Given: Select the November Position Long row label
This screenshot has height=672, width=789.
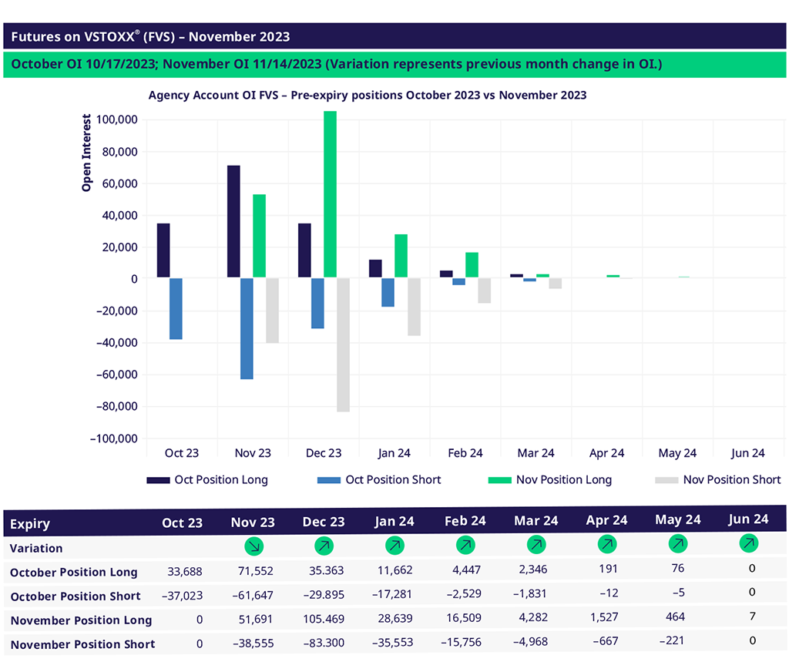Looking at the screenshot, I should 81,620.
